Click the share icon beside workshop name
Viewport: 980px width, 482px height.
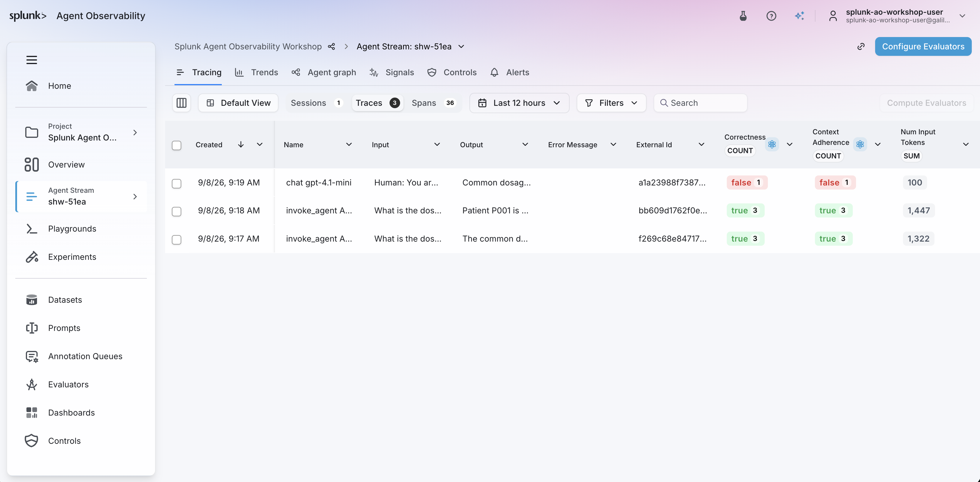331,46
